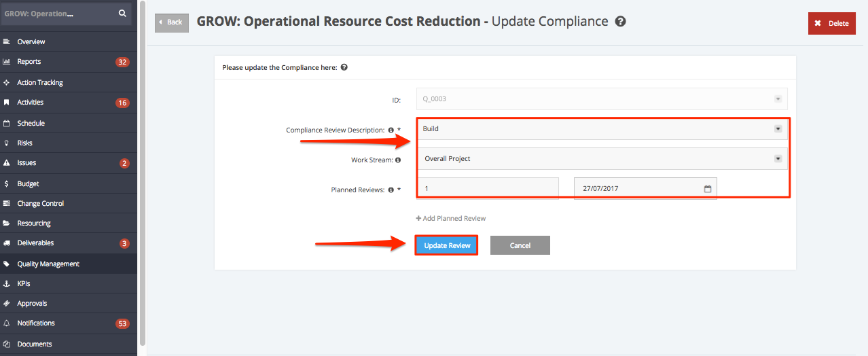
Task: Click the search magnifier icon in sidebar header
Action: pyautogui.click(x=122, y=13)
